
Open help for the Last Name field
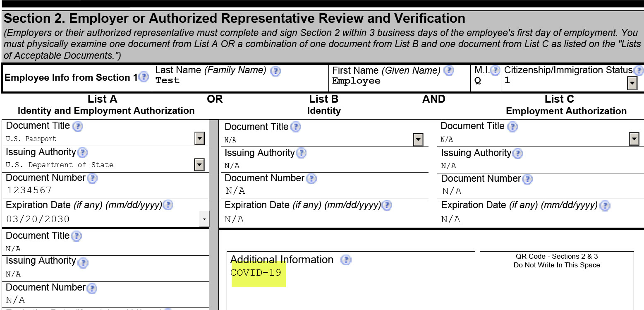(x=275, y=71)
